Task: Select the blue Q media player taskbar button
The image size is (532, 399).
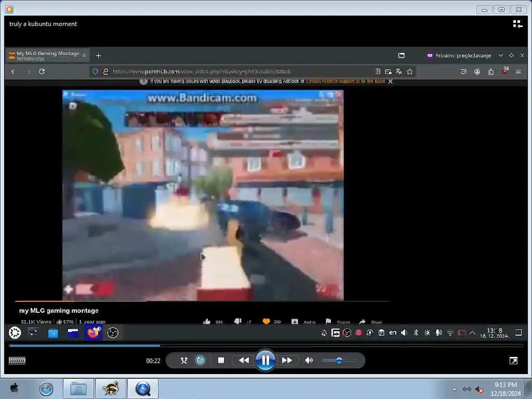Action: pyautogui.click(x=143, y=389)
